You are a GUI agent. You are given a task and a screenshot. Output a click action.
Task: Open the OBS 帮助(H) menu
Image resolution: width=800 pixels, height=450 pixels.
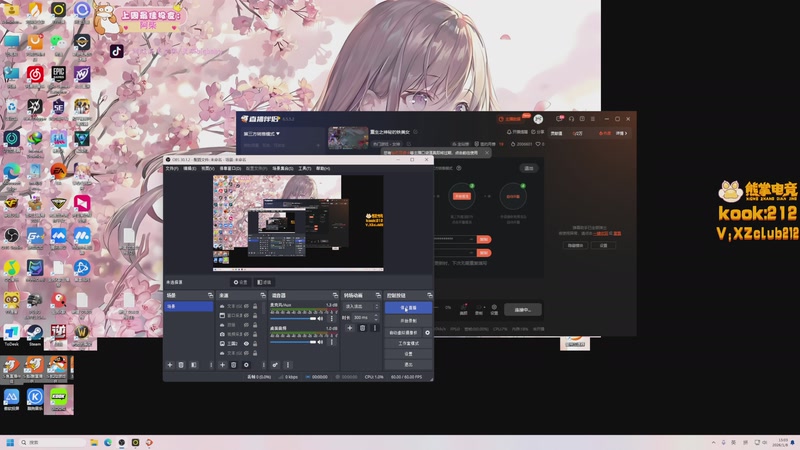(323, 168)
